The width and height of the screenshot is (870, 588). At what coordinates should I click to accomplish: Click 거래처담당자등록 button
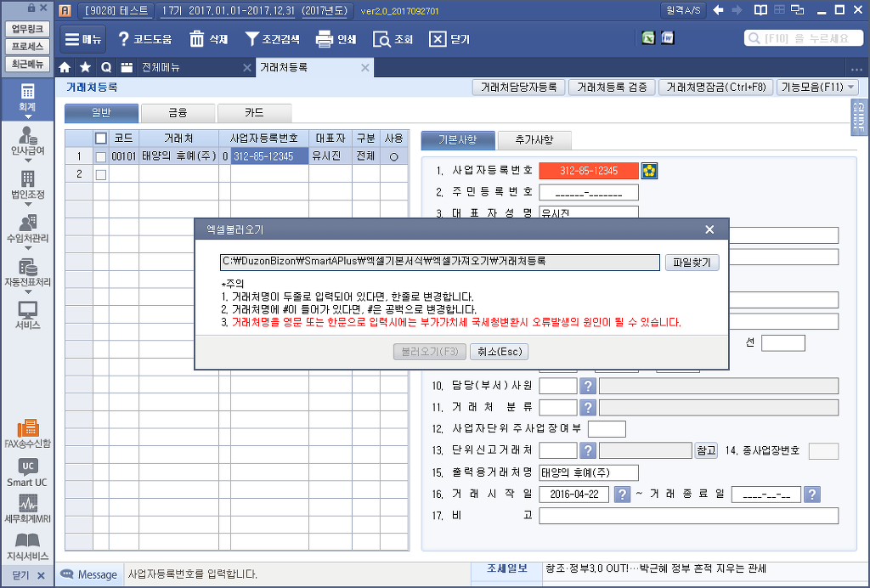pyautogui.click(x=518, y=87)
